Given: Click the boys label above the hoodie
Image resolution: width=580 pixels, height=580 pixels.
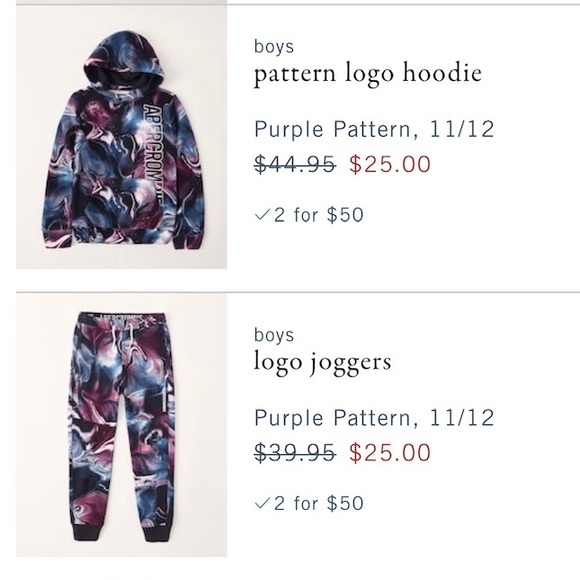Looking at the screenshot, I should (x=274, y=47).
